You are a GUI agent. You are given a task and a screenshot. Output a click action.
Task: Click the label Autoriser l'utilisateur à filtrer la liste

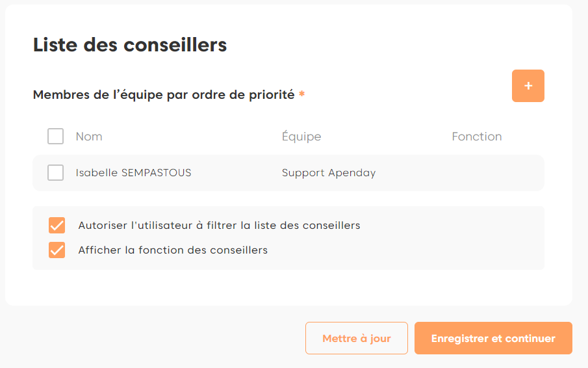(x=219, y=226)
